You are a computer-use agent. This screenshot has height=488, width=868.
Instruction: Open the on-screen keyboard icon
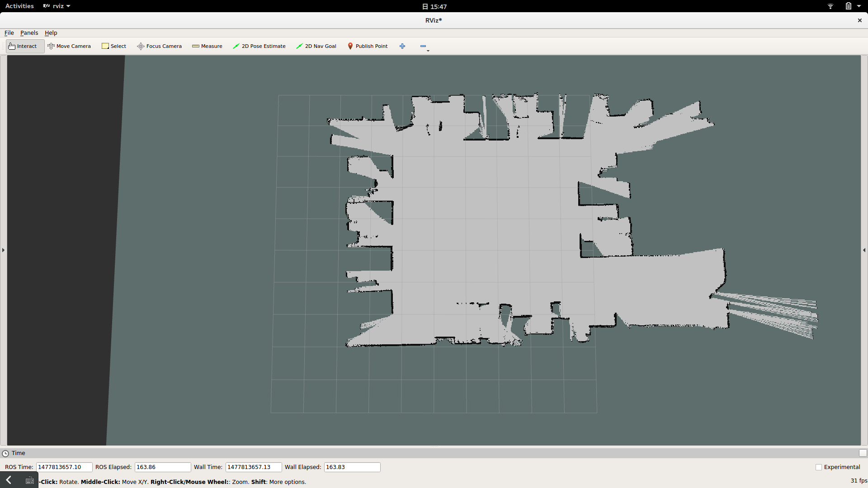click(29, 480)
